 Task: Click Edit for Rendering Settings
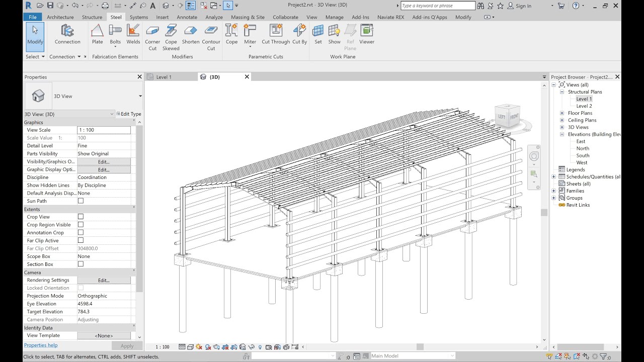click(104, 280)
